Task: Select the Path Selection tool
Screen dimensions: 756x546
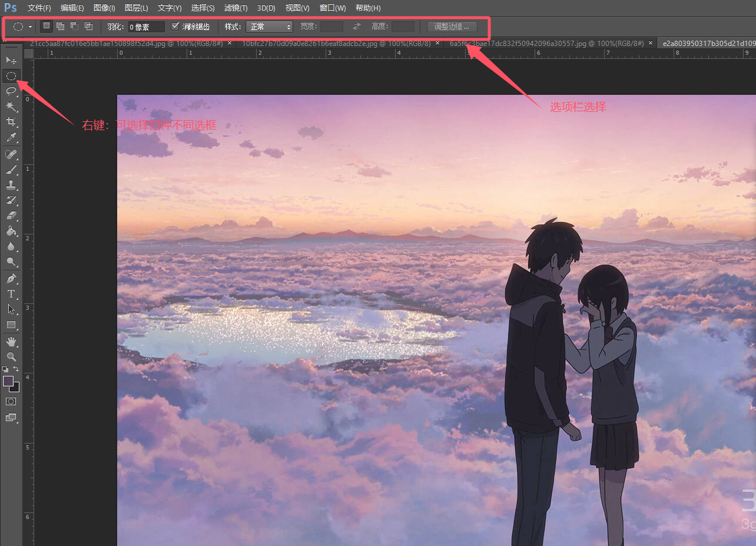Action: pyautogui.click(x=11, y=309)
